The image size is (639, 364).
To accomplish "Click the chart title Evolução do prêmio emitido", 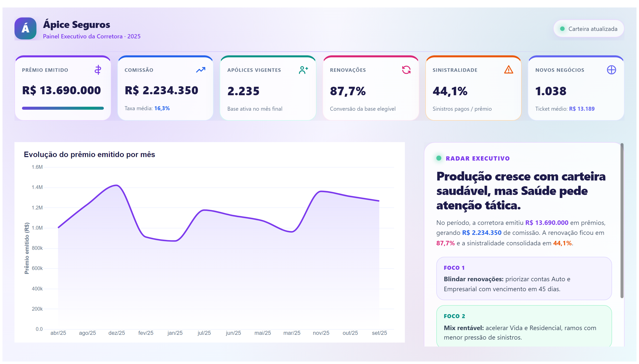I will tap(89, 155).
